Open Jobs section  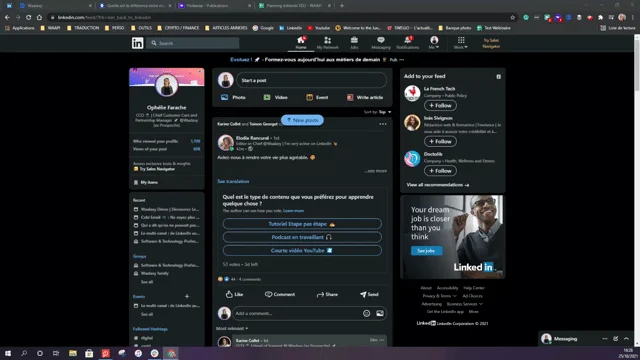click(x=354, y=43)
